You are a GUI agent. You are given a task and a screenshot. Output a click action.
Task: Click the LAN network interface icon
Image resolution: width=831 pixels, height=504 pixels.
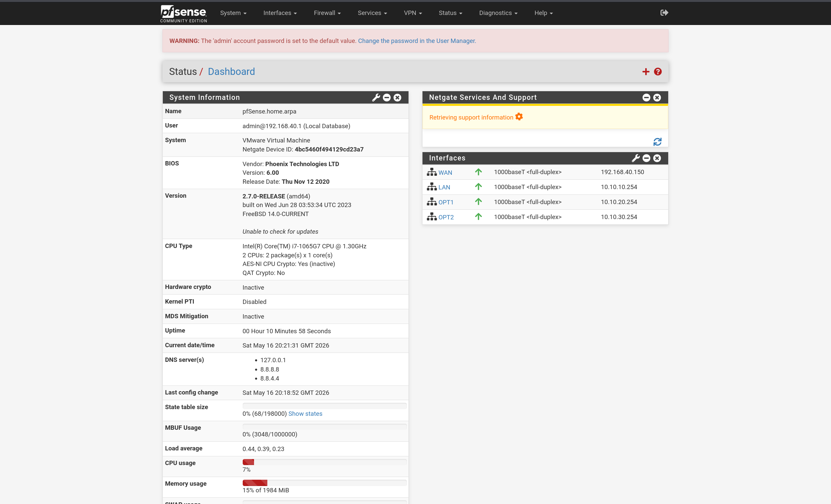(x=432, y=187)
